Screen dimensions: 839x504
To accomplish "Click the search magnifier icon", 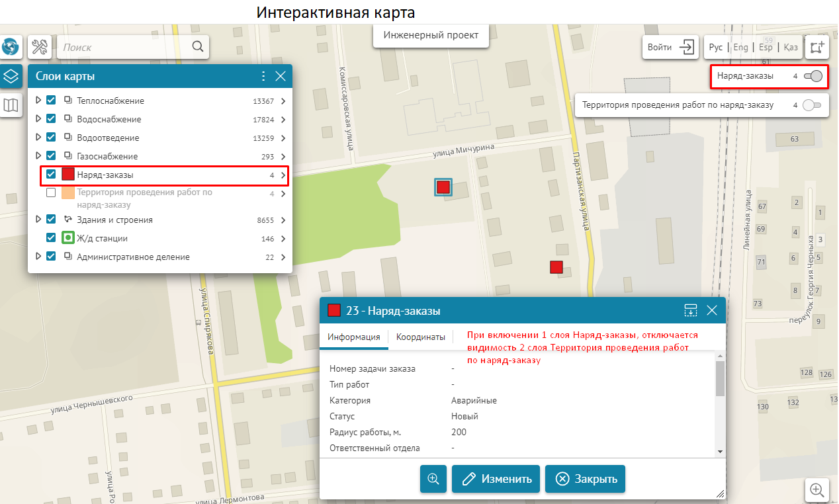I will coord(197,47).
